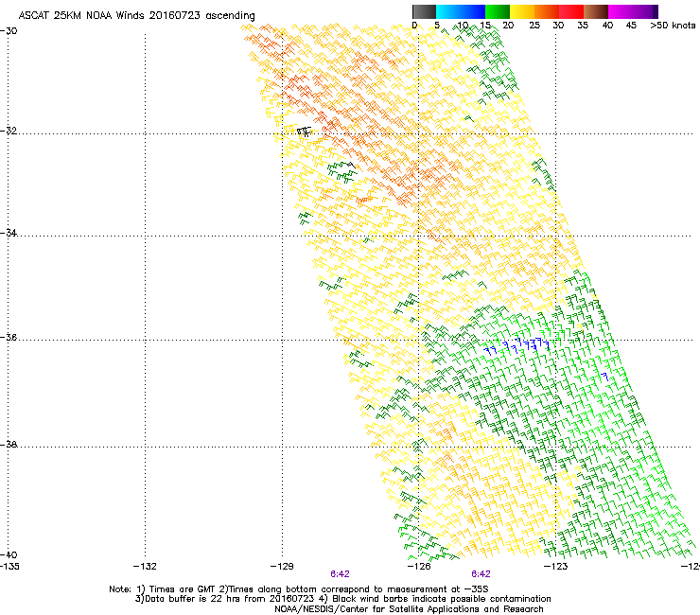Click the -123 longitude axis label
The image size is (700, 615).
pos(556,567)
